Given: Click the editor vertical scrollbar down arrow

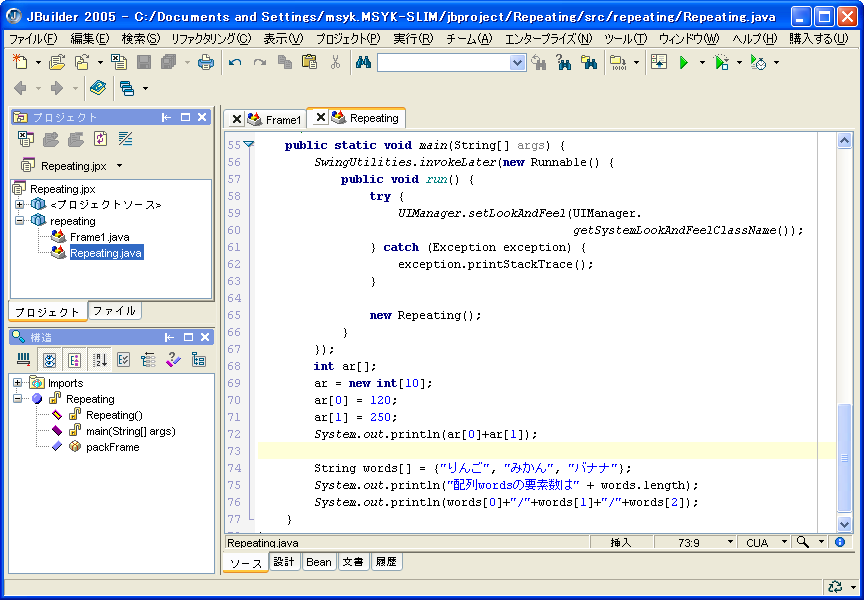Looking at the screenshot, I should click(845, 524).
